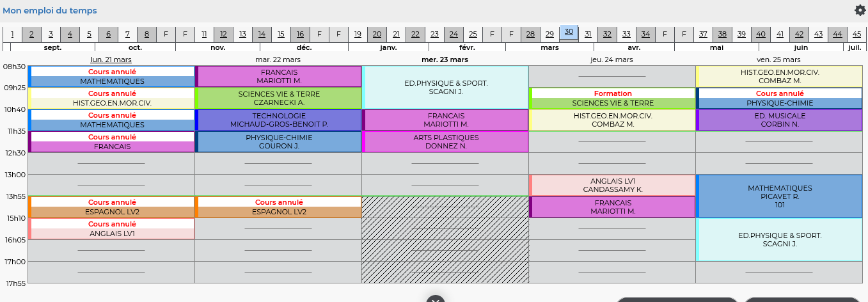This screenshot has width=868, height=302.
Task: Select Thursday HIST.GEO.EN.MOR.CIV. with COMBAZ M.
Action: tap(612, 120)
